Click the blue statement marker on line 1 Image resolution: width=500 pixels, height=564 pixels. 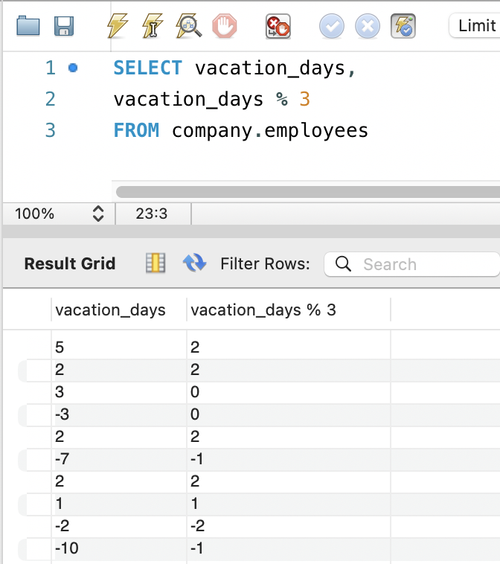tap(73, 68)
